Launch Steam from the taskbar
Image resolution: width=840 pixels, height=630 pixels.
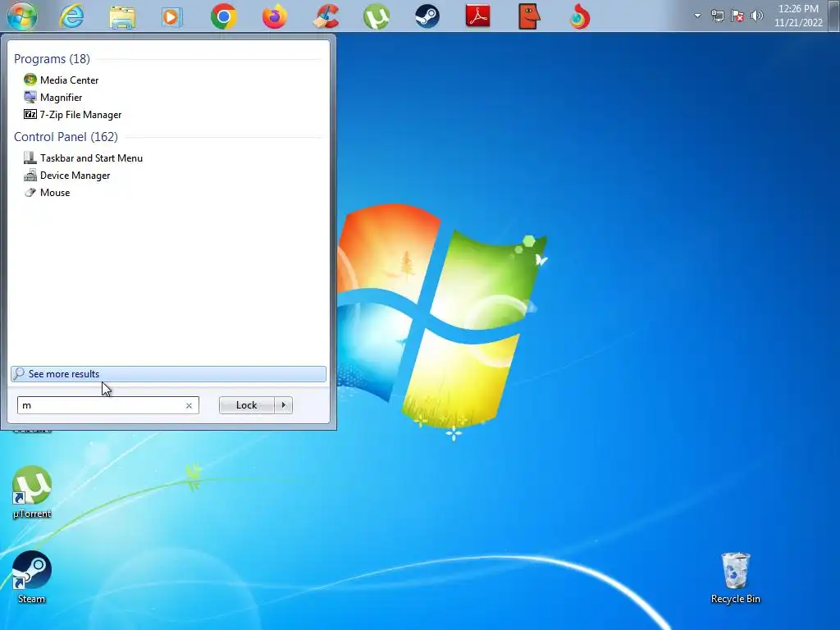[427, 16]
